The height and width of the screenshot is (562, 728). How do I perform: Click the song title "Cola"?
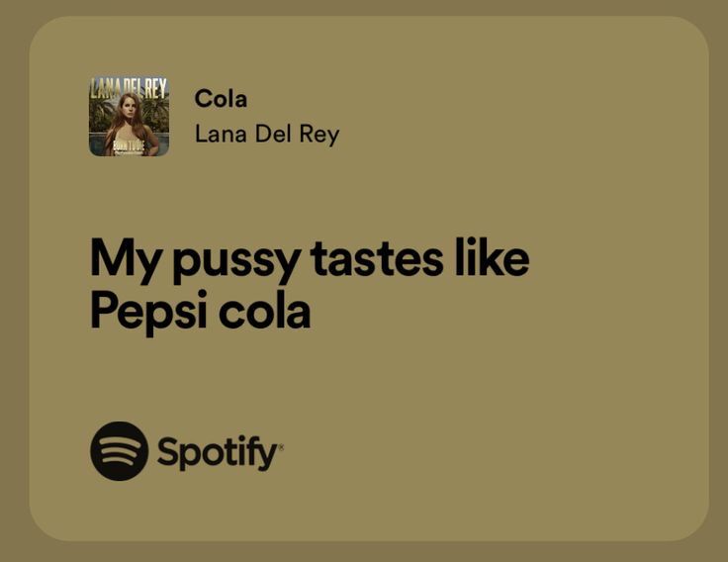[221, 99]
